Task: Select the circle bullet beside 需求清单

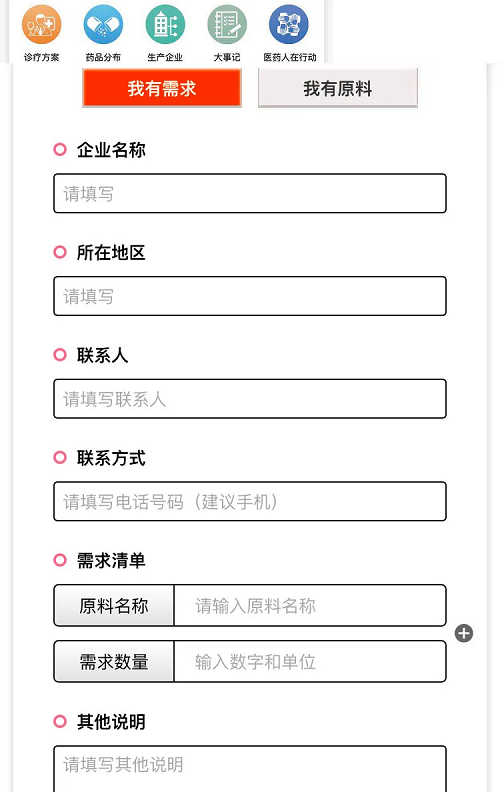Action: click(60, 560)
